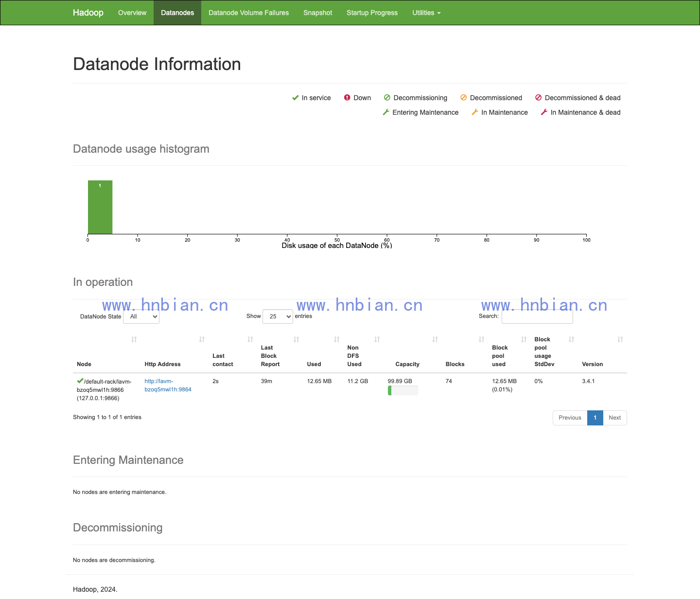Expand the Utilities menu
The image size is (700, 599).
click(x=426, y=13)
